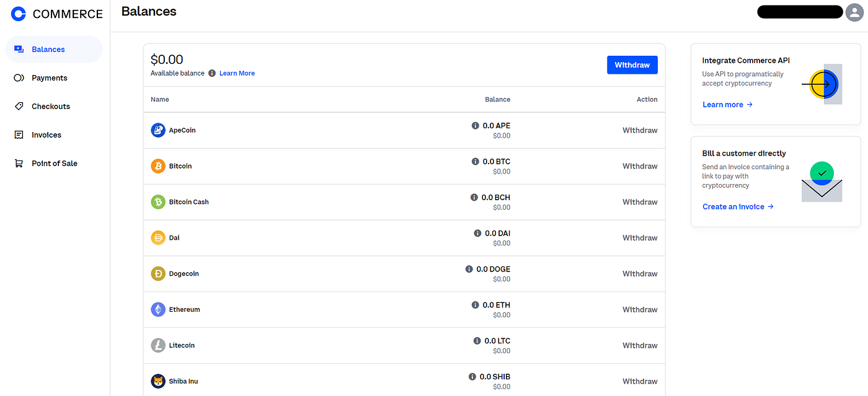Screen dimensions: 868x396
Task: Click the ApeCoin coin icon
Action: (x=158, y=130)
